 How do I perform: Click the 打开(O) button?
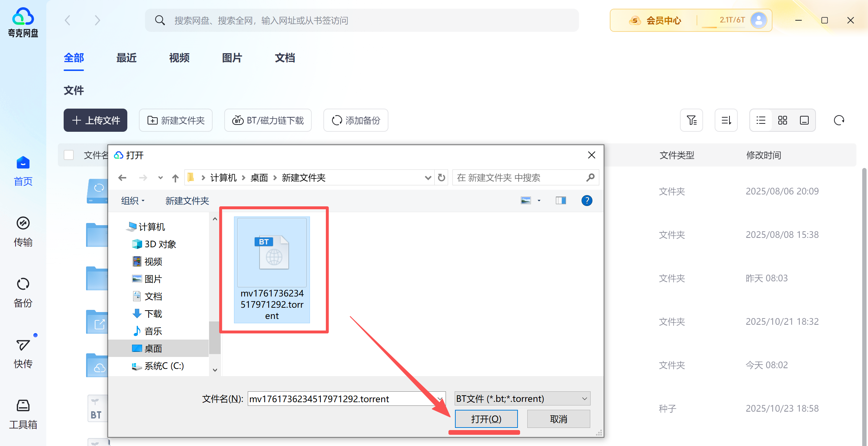click(x=486, y=419)
